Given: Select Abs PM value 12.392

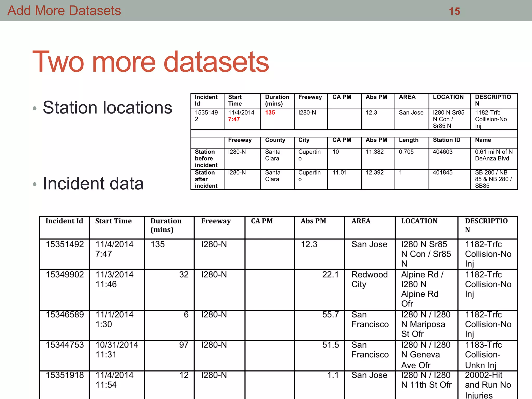Looking at the screenshot, I should tap(375, 172).
